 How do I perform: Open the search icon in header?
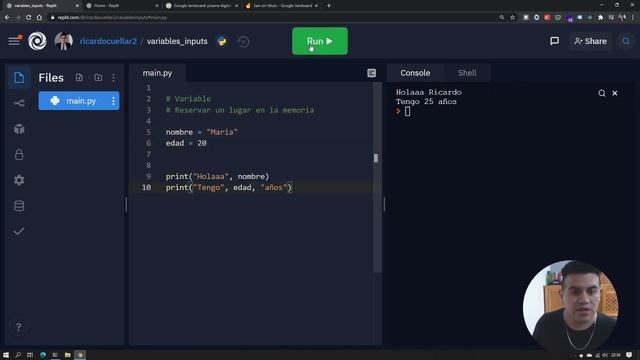coord(626,41)
